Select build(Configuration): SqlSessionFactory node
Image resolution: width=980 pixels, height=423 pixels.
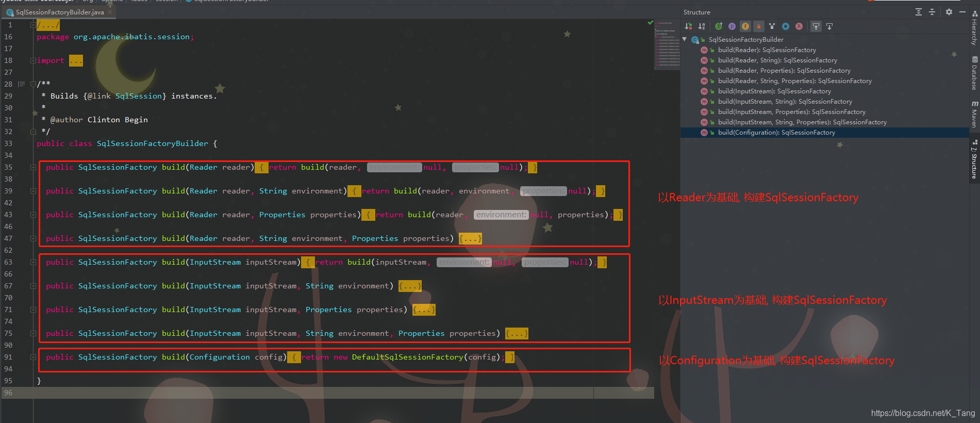776,133
